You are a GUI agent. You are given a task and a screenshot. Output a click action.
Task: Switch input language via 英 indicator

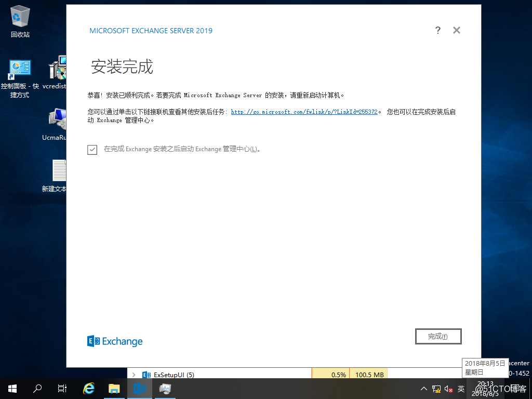coord(461,389)
